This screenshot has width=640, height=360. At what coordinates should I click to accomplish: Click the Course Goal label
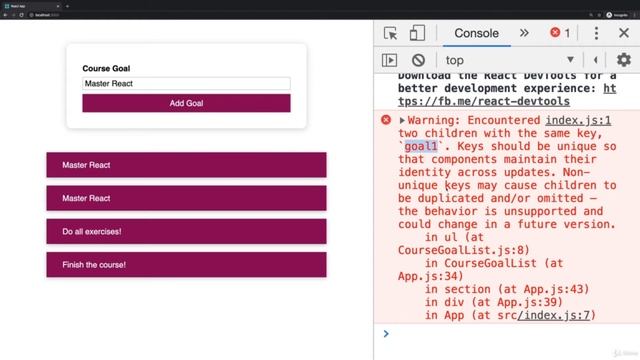pyautogui.click(x=106, y=68)
